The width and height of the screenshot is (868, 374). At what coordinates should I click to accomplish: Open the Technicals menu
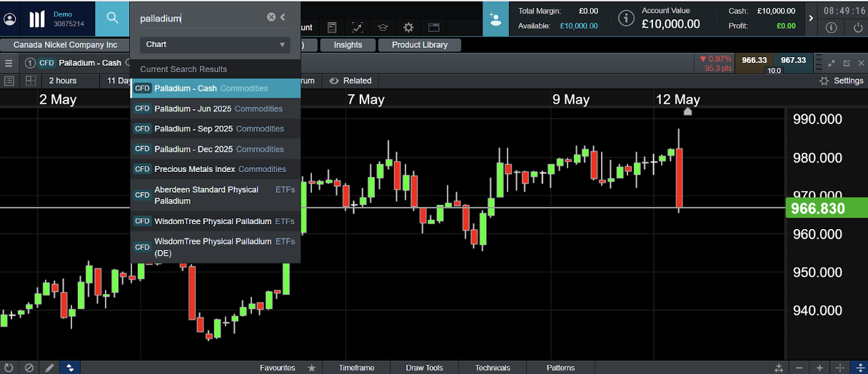(x=493, y=368)
